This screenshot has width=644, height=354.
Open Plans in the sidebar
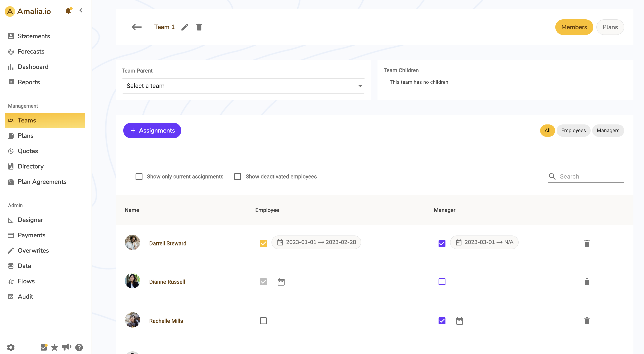pyautogui.click(x=45, y=136)
